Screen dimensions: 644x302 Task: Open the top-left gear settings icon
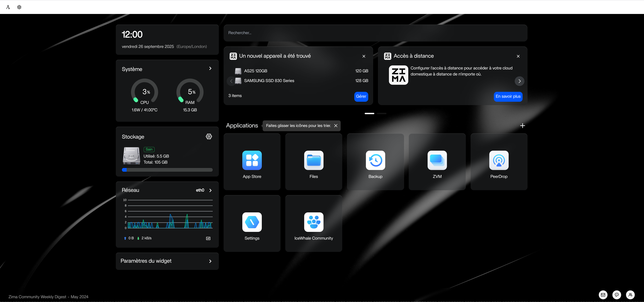click(19, 7)
